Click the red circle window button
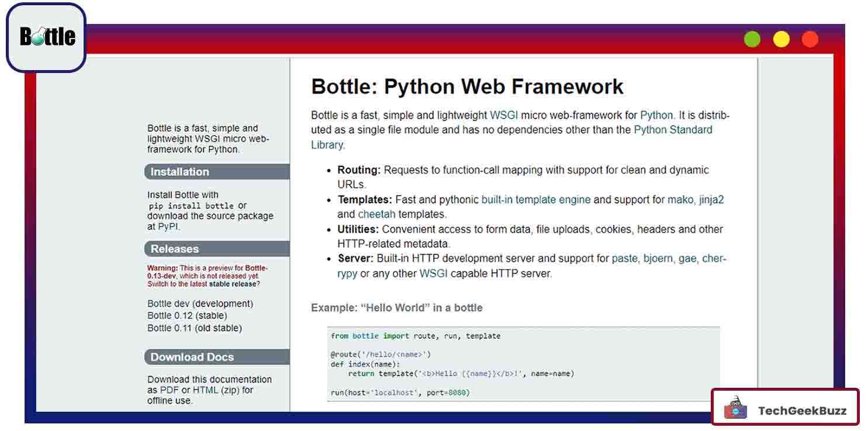The height and width of the screenshot is (431, 868). (810, 39)
